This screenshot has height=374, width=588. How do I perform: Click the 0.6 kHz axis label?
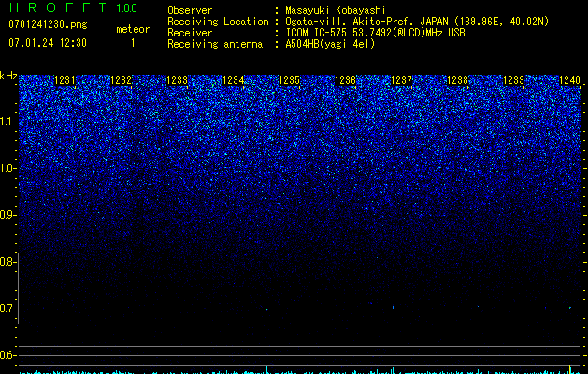click(7, 355)
